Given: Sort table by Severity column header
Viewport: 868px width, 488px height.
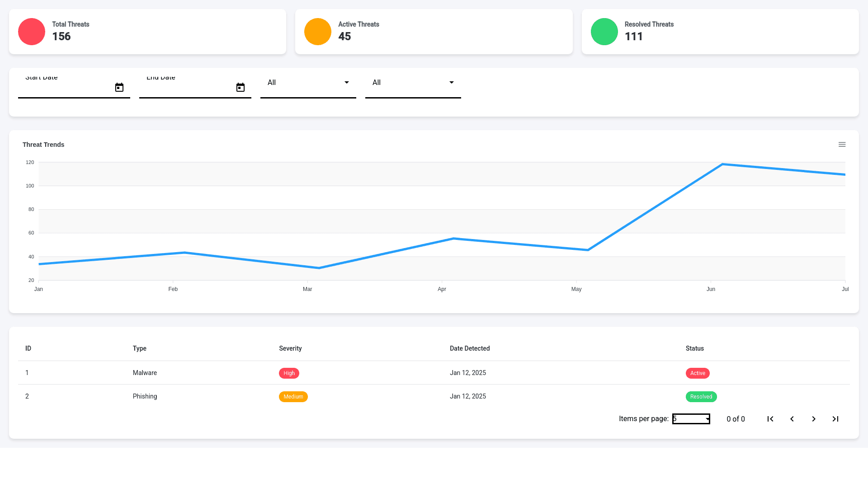Looking at the screenshot, I should tap(290, 348).
